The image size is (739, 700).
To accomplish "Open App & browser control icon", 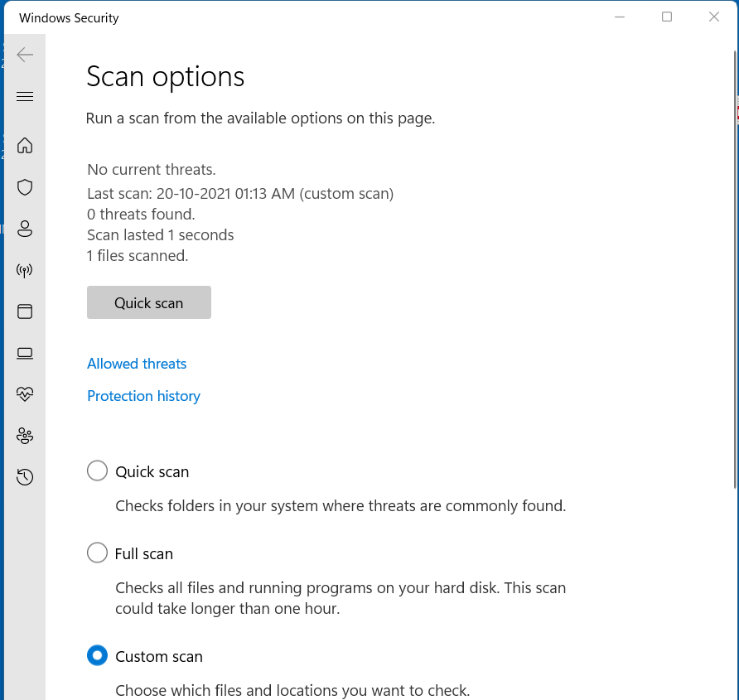I will click(25, 311).
